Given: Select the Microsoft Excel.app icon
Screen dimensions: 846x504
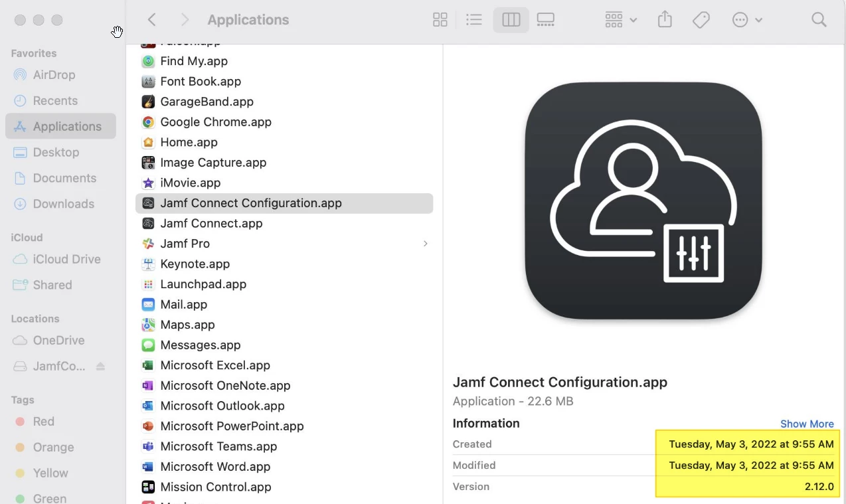Looking at the screenshot, I should [148, 365].
